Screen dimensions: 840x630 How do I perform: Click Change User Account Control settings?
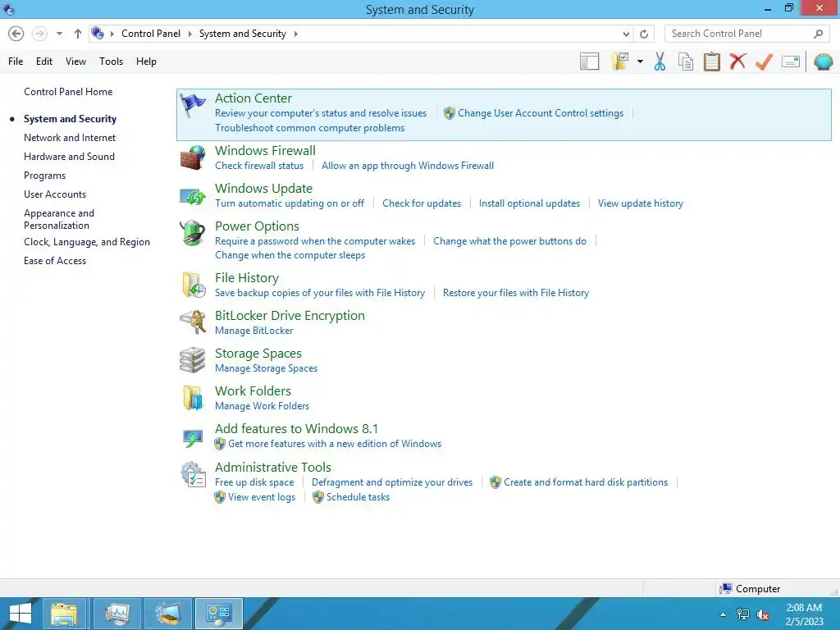pos(540,113)
